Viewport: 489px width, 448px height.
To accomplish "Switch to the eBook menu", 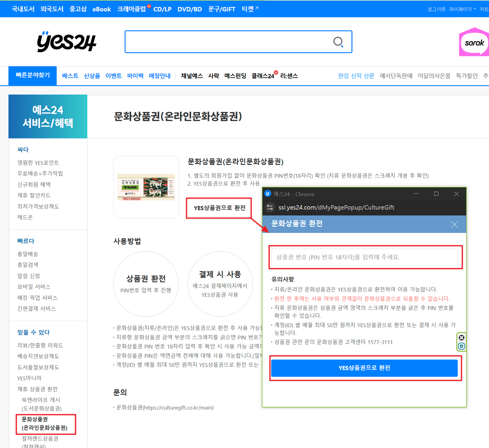I will click(101, 9).
